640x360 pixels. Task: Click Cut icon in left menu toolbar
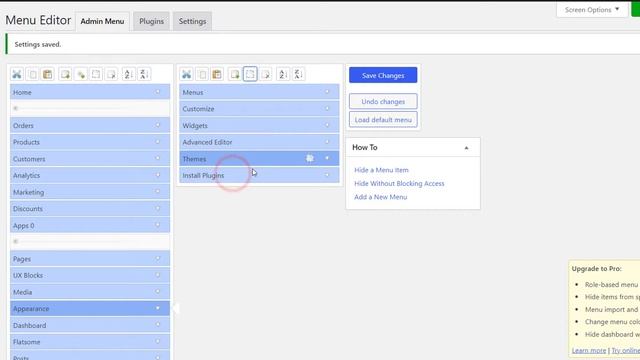coord(17,74)
